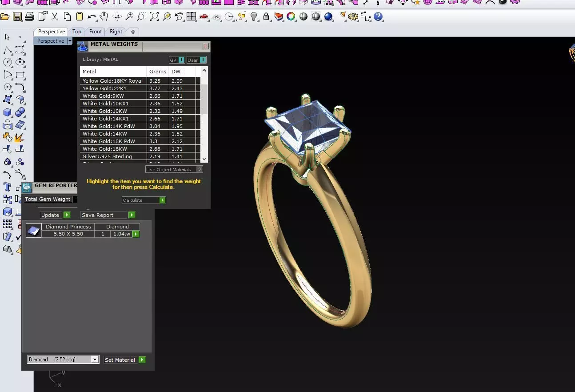Click the Grams column header
The width and height of the screenshot is (575, 392).
click(x=158, y=72)
